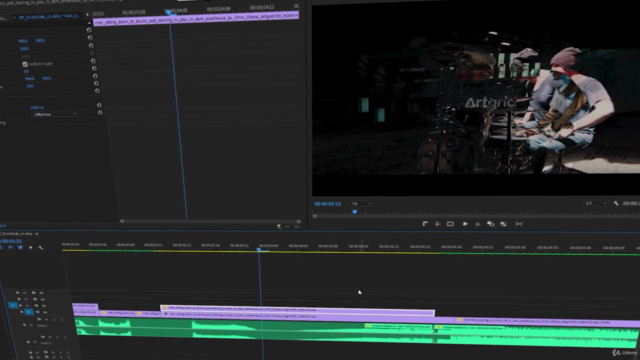Toggle the Snap magnet icon in the timeline

pyautogui.click(x=11, y=247)
